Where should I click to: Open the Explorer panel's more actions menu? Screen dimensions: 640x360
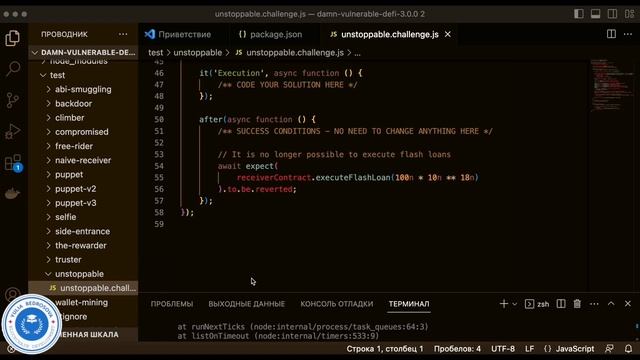point(123,34)
